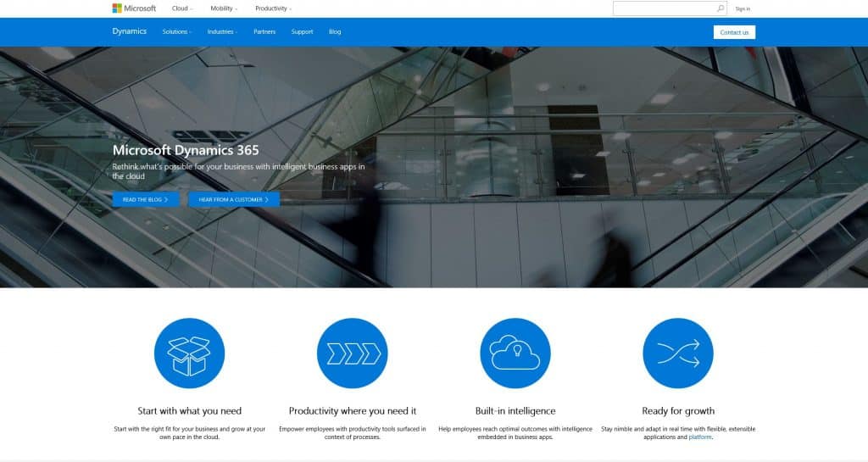The height and width of the screenshot is (462, 868).
Task: Click the Dynamics brand link
Action: pyautogui.click(x=129, y=31)
